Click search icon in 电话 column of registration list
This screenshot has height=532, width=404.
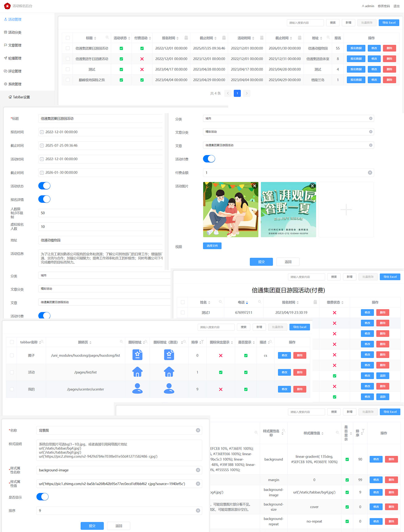(x=260, y=302)
